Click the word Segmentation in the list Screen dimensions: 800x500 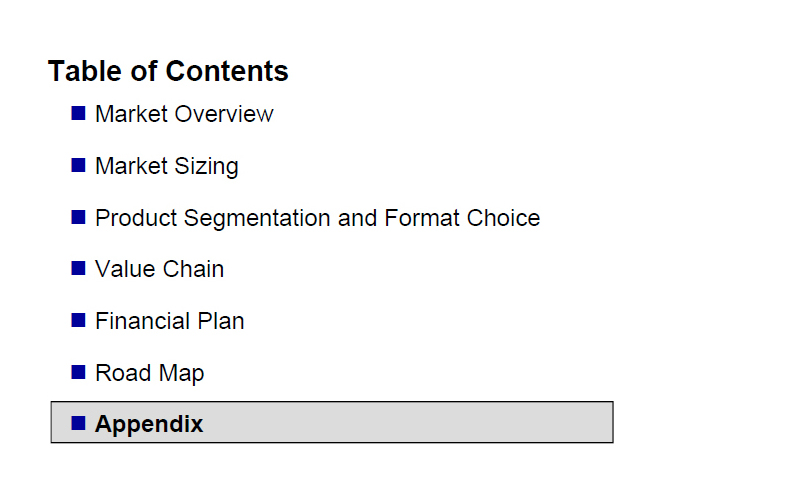257,219
